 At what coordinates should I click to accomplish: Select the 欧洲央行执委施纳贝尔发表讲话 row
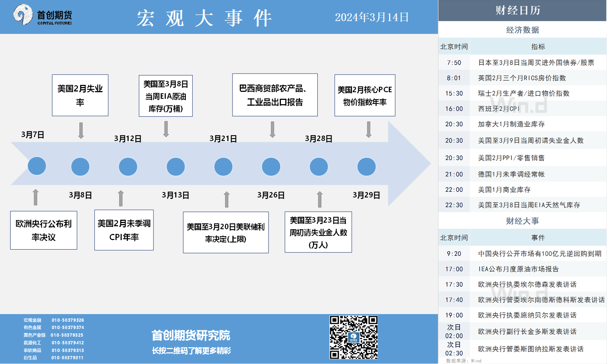pos(522,315)
